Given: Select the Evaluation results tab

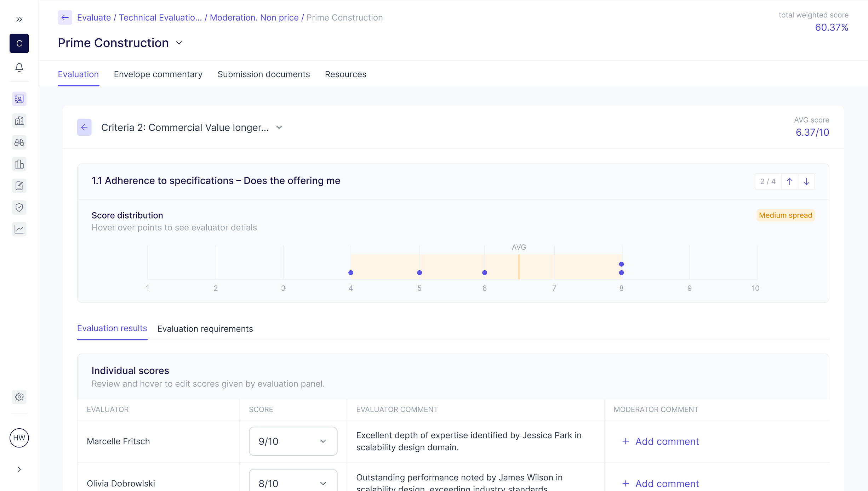Looking at the screenshot, I should [x=112, y=328].
